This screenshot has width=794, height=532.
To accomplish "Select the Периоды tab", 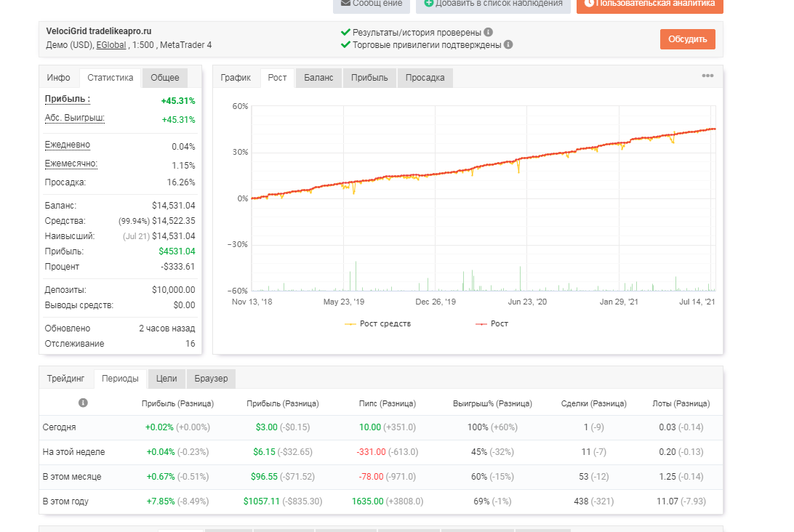I will click(x=120, y=379).
